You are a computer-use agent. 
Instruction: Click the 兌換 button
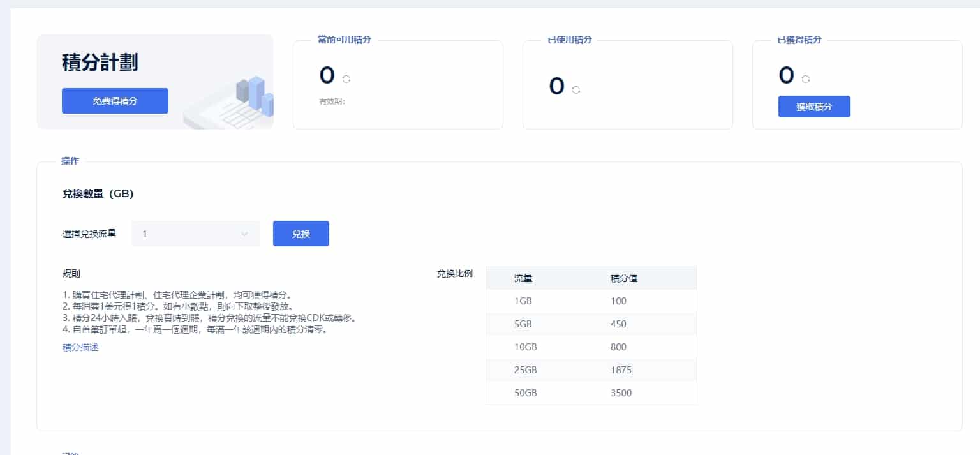(x=301, y=234)
